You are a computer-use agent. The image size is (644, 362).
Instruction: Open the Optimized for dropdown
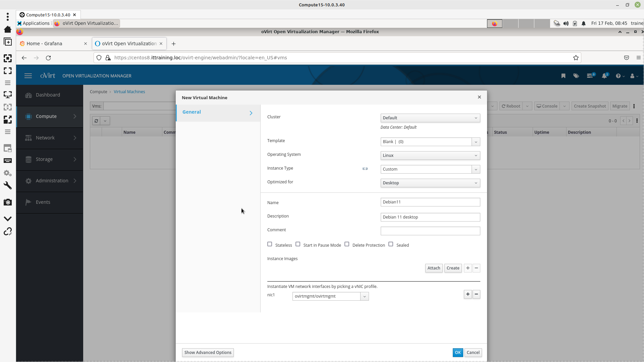coord(430,183)
